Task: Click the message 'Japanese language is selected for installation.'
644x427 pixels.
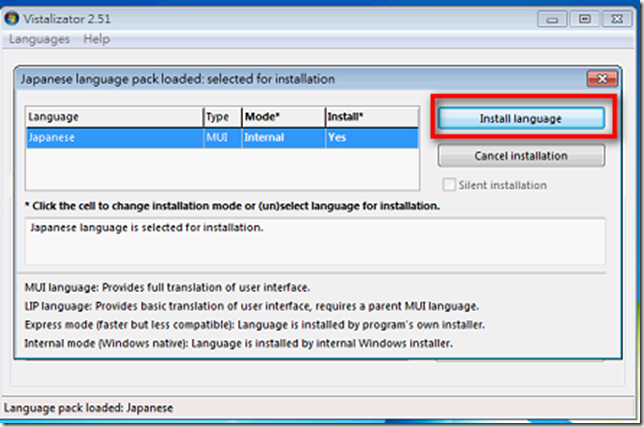Action: point(147,227)
